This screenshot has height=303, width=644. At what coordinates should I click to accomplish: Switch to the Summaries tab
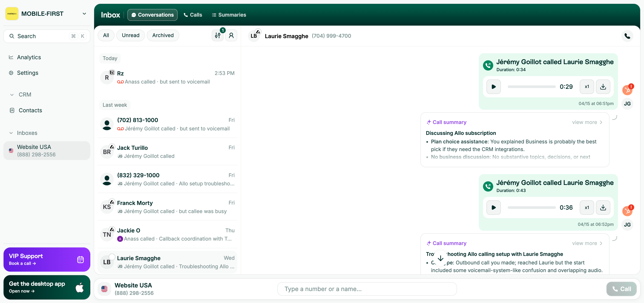tap(229, 15)
